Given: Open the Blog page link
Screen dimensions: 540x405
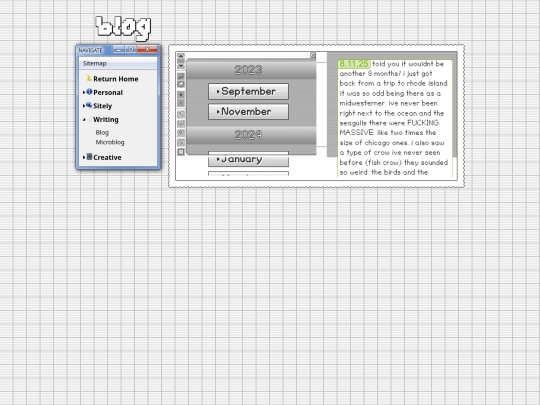Looking at the screenshot, I should [102, 133].
